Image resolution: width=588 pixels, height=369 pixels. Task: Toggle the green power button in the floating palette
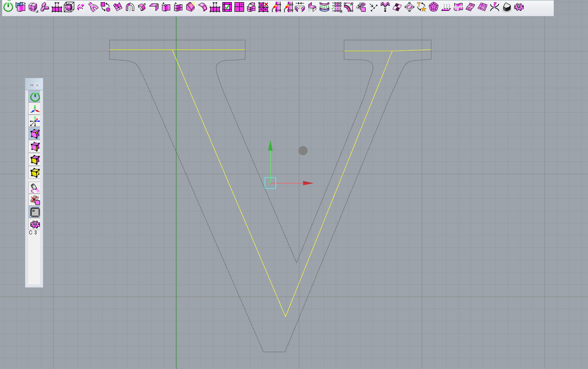pyautogui.click(x=35, y=97)
